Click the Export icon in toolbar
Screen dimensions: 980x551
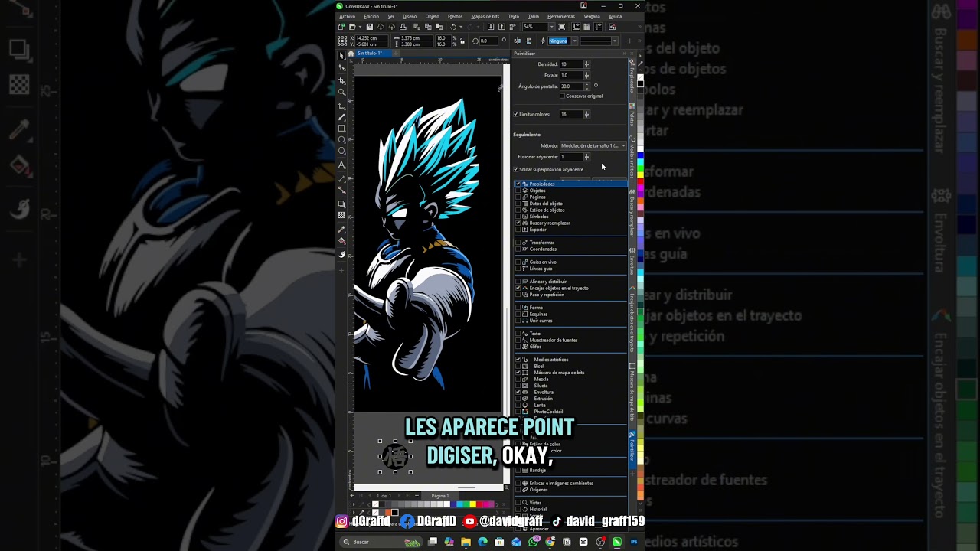click(501, 27)
